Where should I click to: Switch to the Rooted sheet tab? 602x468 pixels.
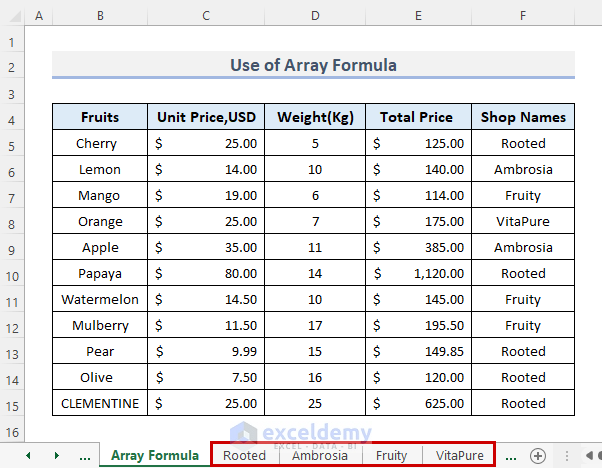245,455
